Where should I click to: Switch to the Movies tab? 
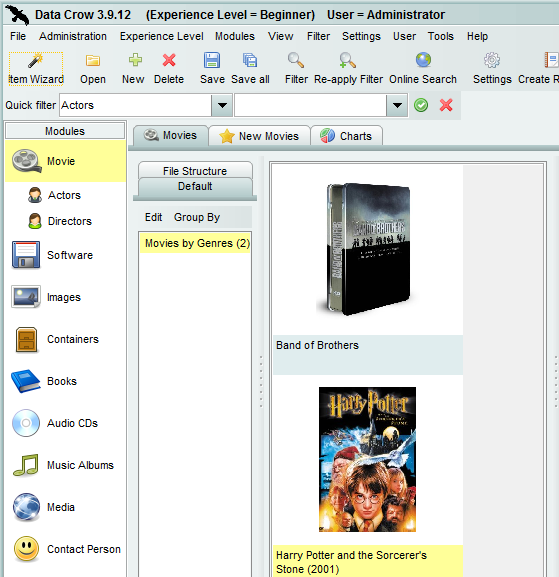(x=171, y=135)
